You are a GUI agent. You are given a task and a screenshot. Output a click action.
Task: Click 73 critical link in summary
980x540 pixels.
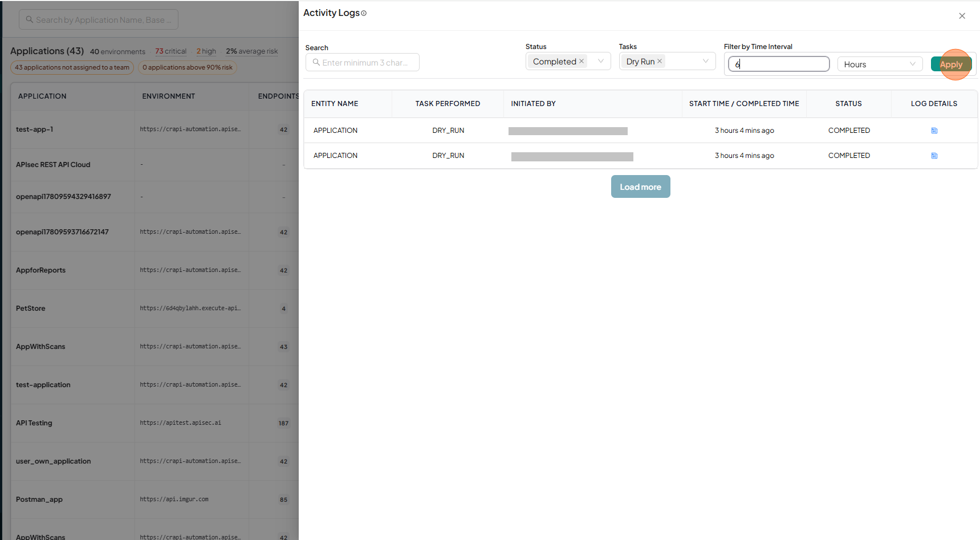(x=171, y=51)
